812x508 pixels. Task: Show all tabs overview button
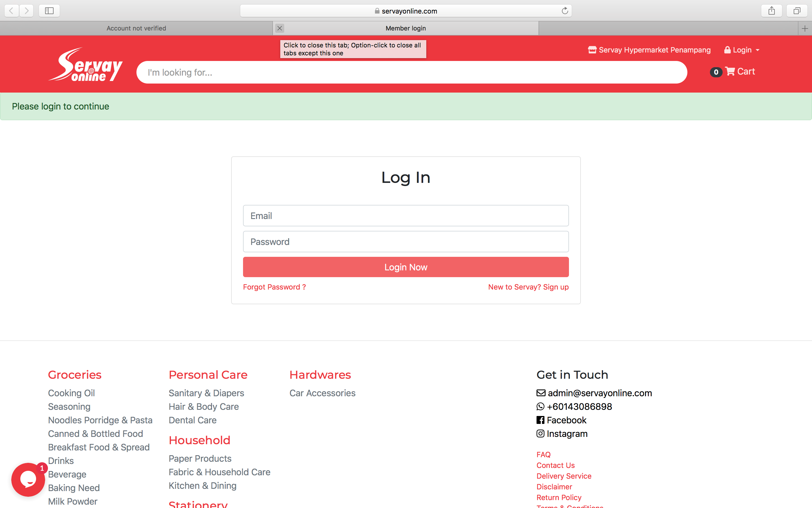tap(796, 11)
